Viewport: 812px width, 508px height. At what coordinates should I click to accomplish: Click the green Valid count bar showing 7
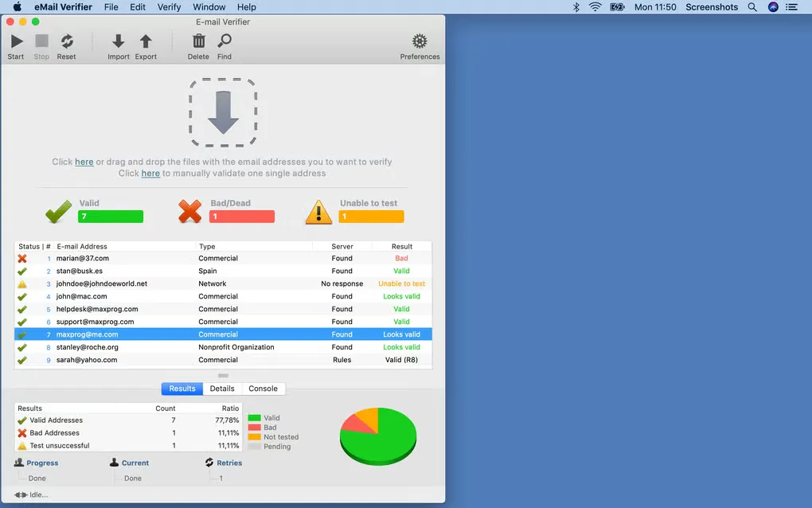111,217
